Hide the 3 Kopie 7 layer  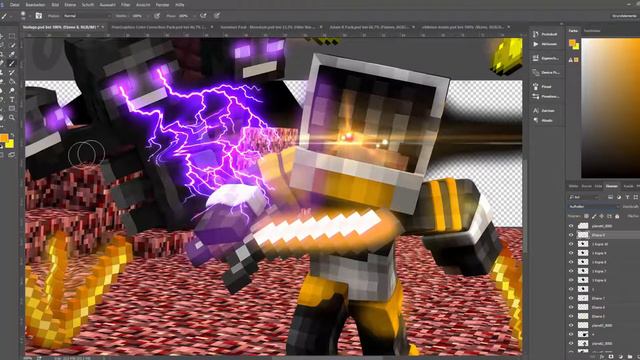[571, 271]
